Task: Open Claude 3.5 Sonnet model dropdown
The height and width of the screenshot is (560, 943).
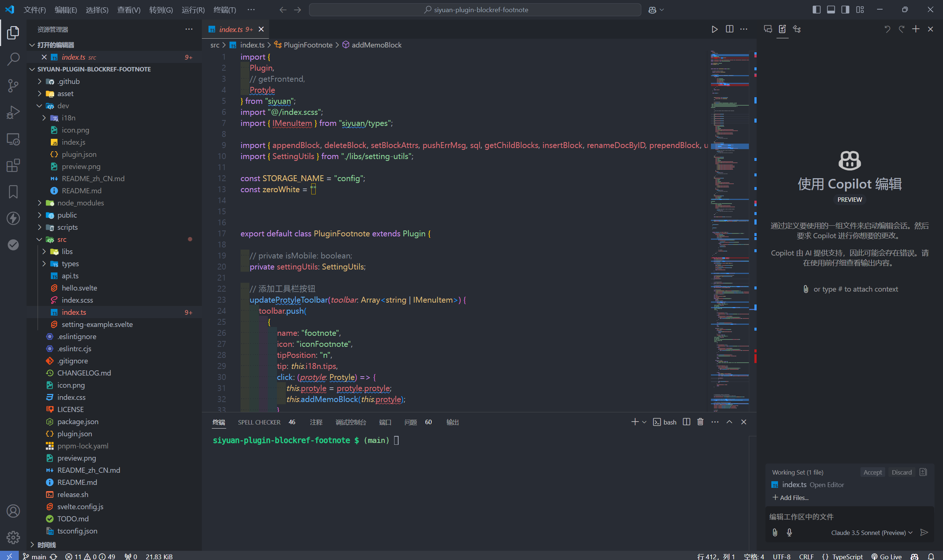Action: coord(871,532)
